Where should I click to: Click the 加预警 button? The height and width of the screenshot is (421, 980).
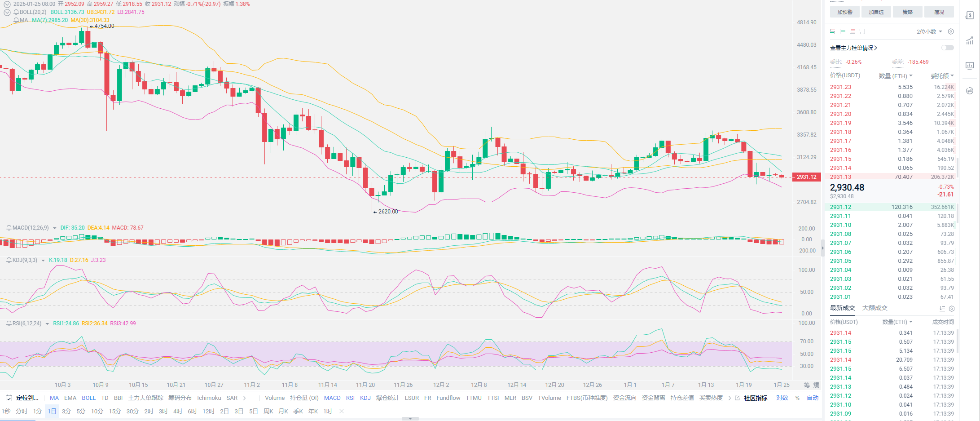click(x=844, y=12)
